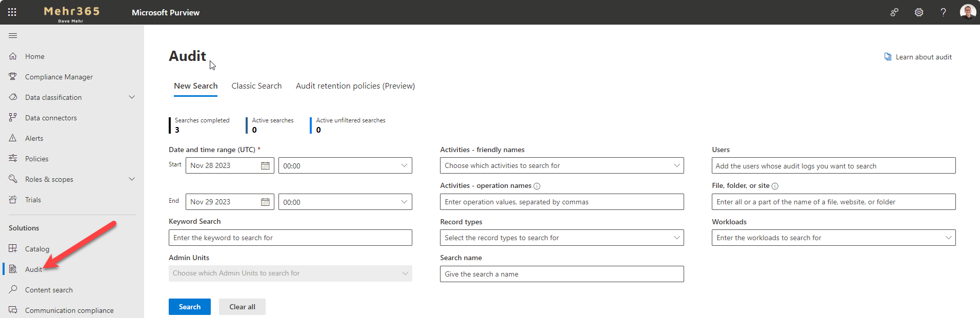Open Audit retention policies (Preview) tab
The width and height of the screenshot is (980, 318).
[x=355, y=86]
